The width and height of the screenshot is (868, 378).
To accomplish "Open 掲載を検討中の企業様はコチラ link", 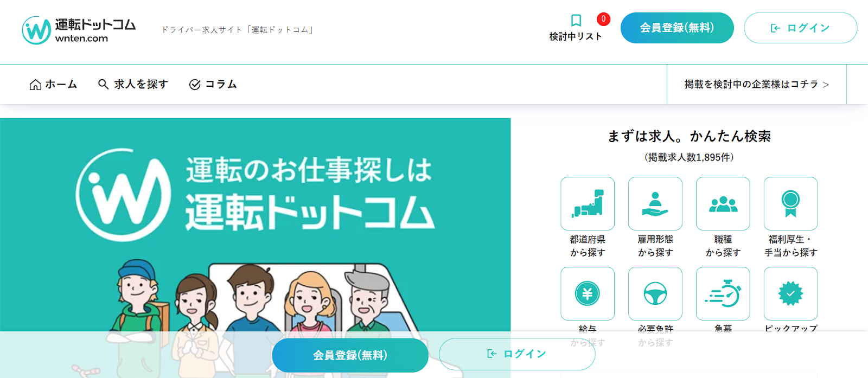I will pos(757,84).
